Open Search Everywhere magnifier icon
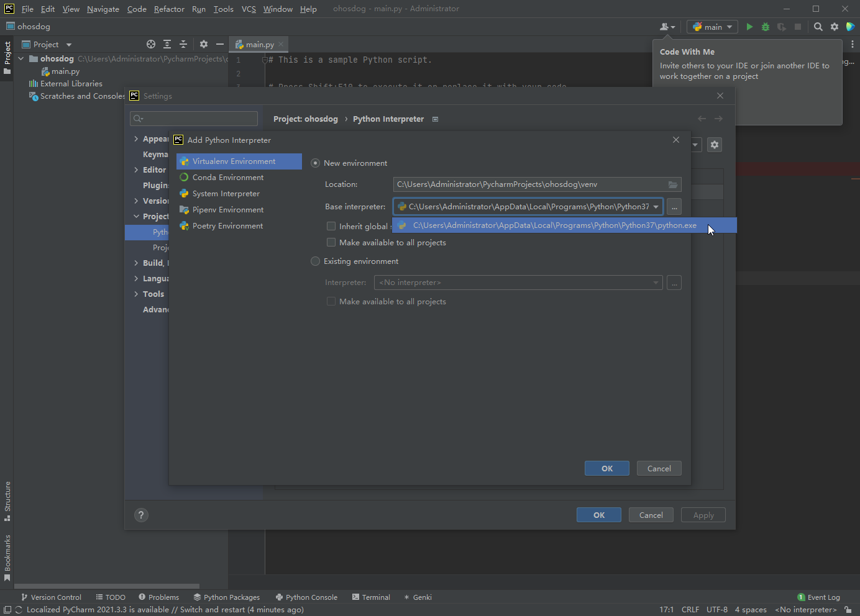The width and height of the screenshot is (860, 616). (x=818, y=27)
